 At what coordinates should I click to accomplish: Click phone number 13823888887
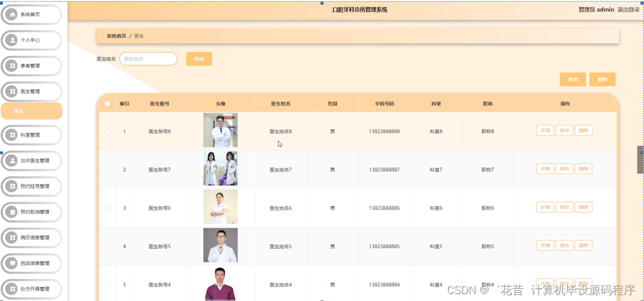384,169
